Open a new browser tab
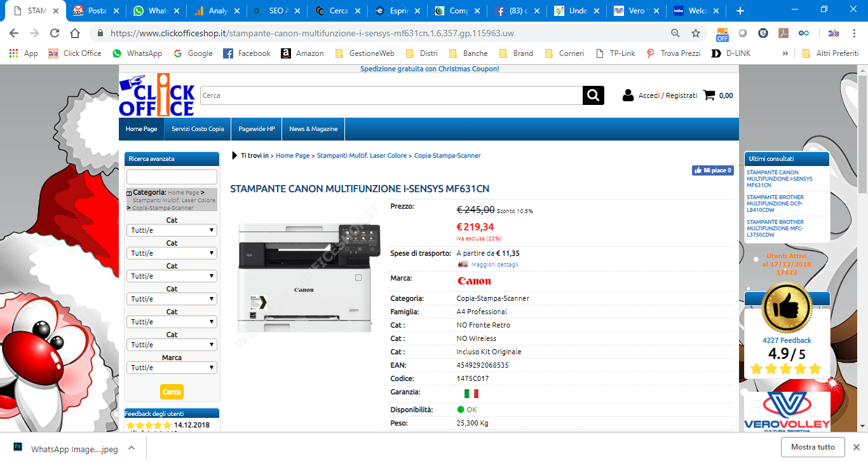Image resolution: width=868 pixels, height=463 pixels. pyautogui.click(x=740, y=11)
